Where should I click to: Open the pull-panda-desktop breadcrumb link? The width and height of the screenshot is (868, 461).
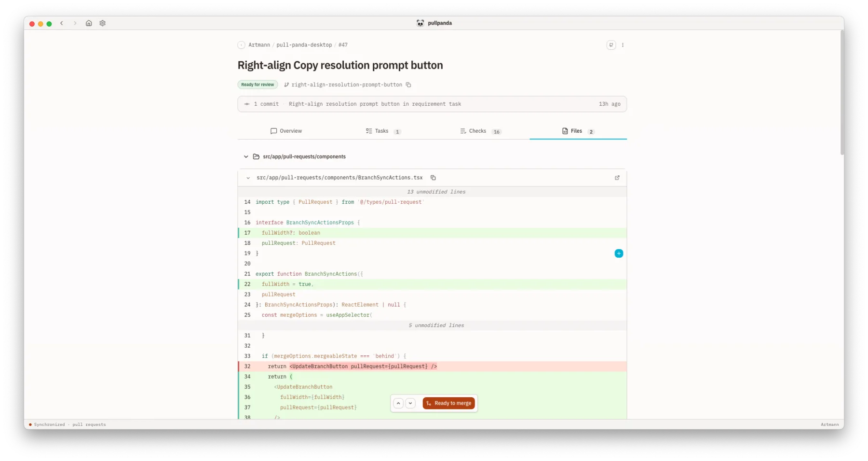(304, 45)
